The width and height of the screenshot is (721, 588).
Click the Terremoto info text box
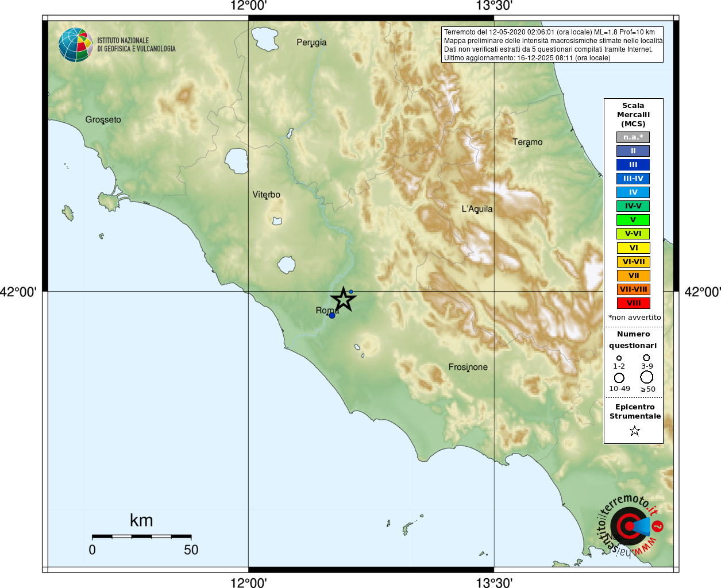pyautogui.click(x=553, y=45)
